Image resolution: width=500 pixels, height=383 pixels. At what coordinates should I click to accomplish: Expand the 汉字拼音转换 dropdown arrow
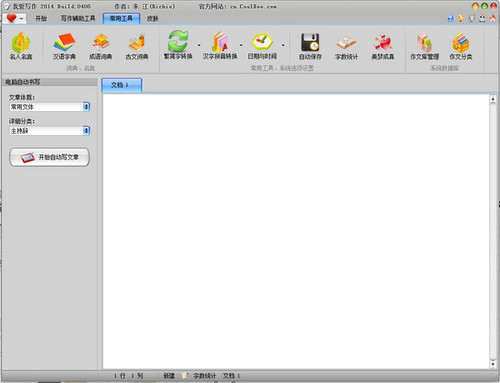click(x=241, y=45)
